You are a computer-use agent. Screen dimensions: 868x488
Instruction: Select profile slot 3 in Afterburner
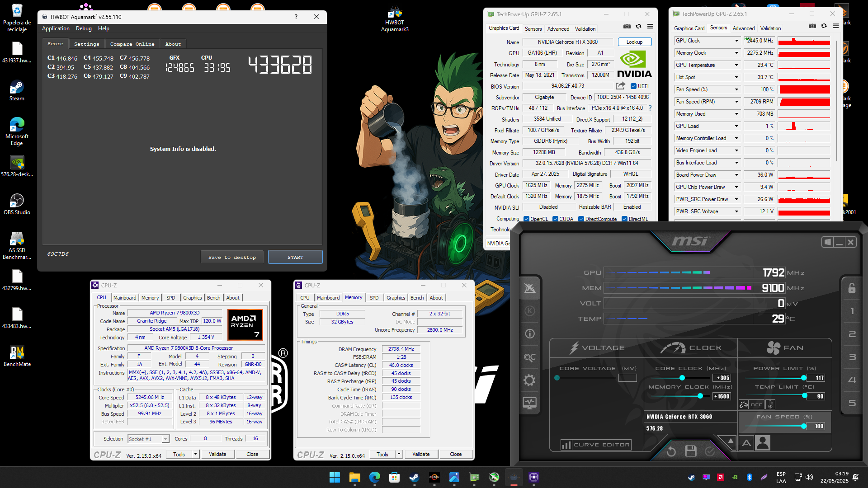(852, 357)
